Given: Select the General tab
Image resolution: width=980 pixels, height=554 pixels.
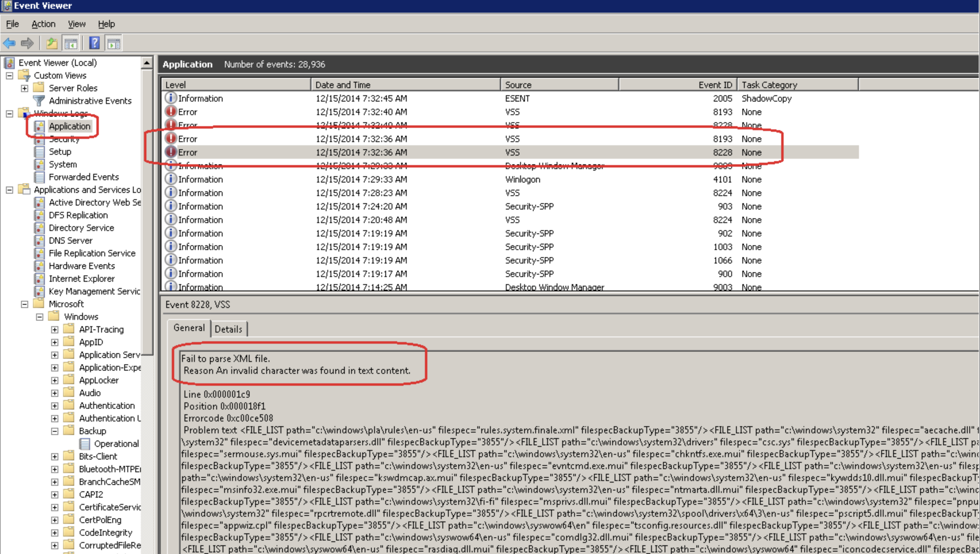Looking at the screenshot, I should pos(189,328).
